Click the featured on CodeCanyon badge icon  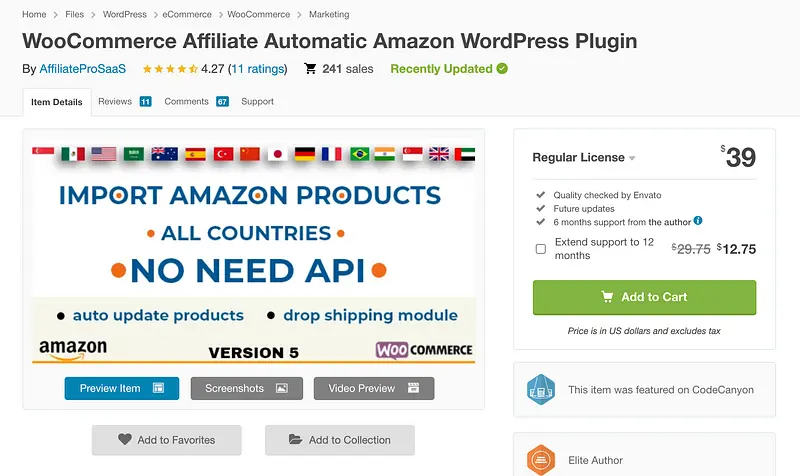[x=541, y=390]
